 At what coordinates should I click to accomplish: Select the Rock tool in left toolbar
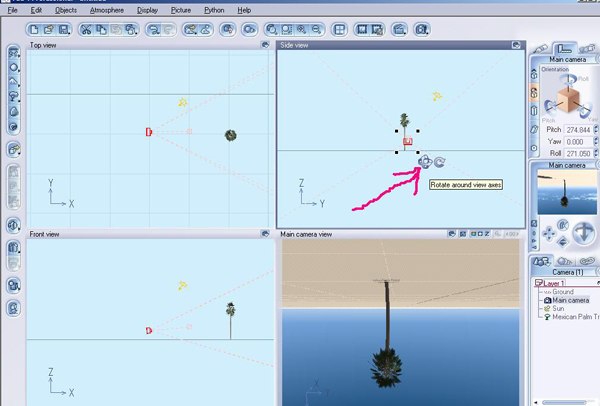(14, 112)
